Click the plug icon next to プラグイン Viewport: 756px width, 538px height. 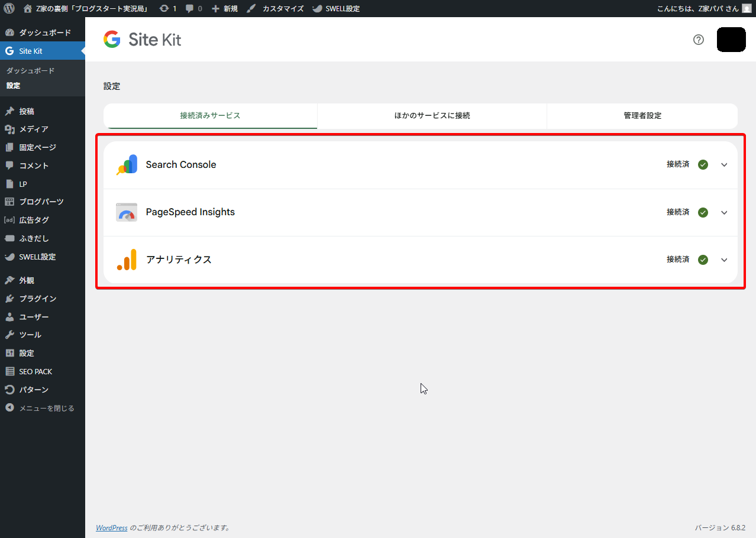pyautogui.click(x=9, y=299)
